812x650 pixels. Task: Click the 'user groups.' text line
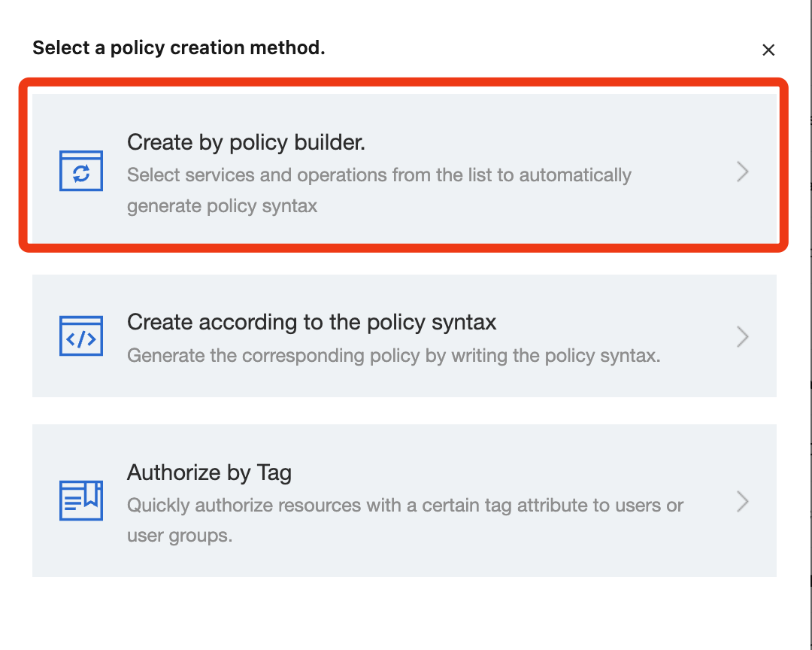coord(179,536)
